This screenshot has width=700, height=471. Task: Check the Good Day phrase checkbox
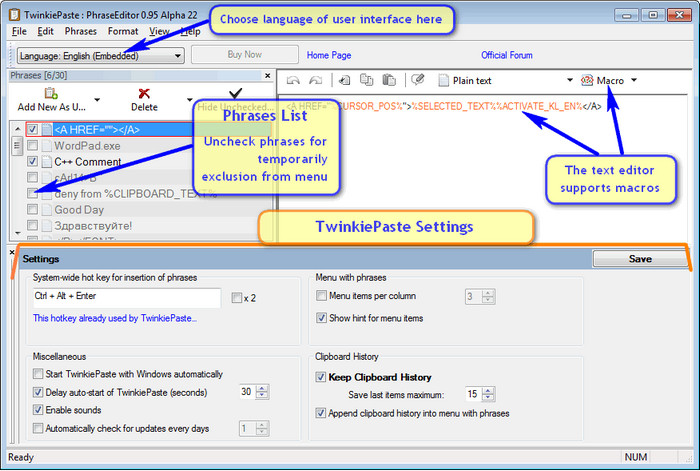click(x=32, y=209)
